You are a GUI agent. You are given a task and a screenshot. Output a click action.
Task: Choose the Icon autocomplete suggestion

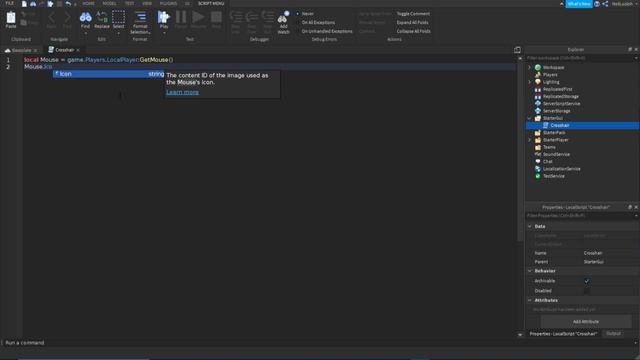109,74
